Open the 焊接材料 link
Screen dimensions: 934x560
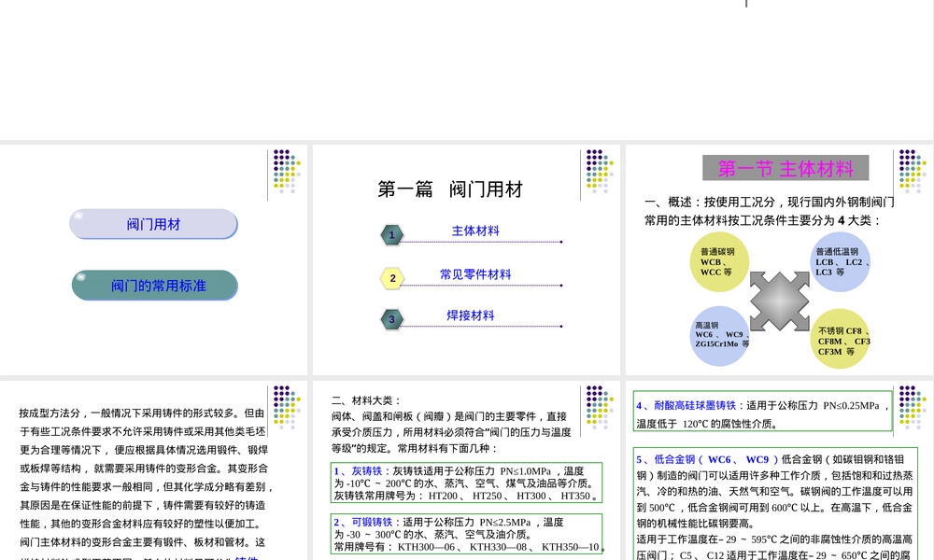coord(471,315)
